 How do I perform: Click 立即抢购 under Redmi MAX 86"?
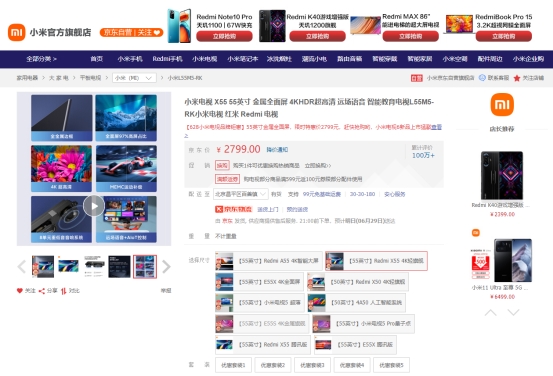(x=411, y=36)
